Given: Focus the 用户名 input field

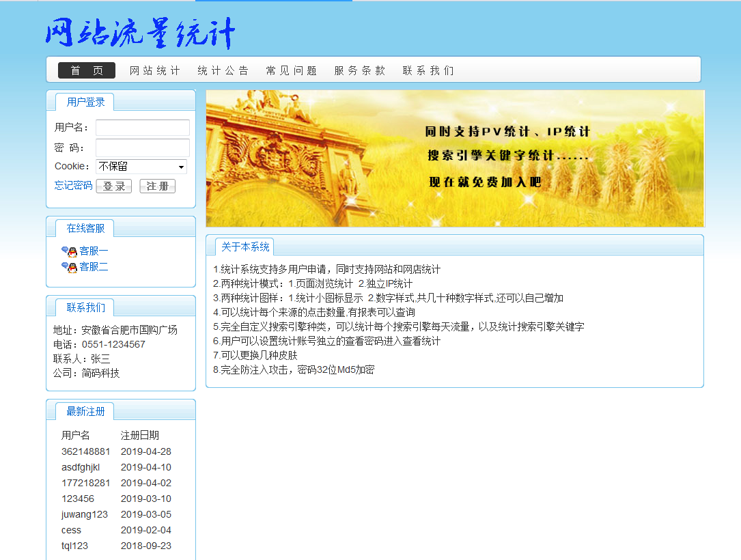Looking at the screenshot, I should 143,128.
